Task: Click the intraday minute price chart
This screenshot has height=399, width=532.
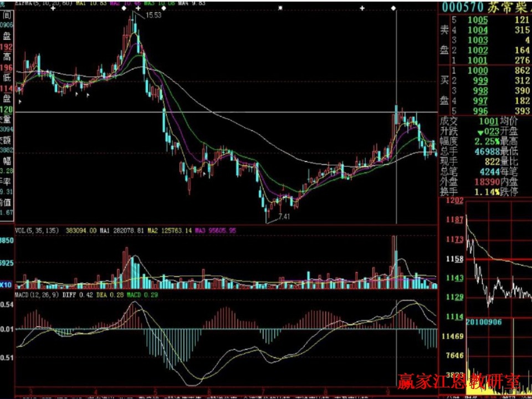Action: pyautogui.click(x=499, y=258)
